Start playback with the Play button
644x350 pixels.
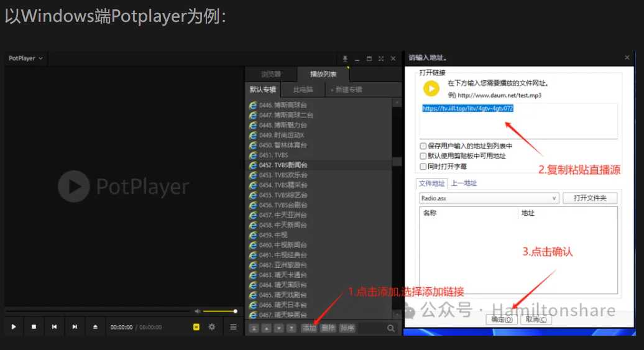(x=14, y=327)
